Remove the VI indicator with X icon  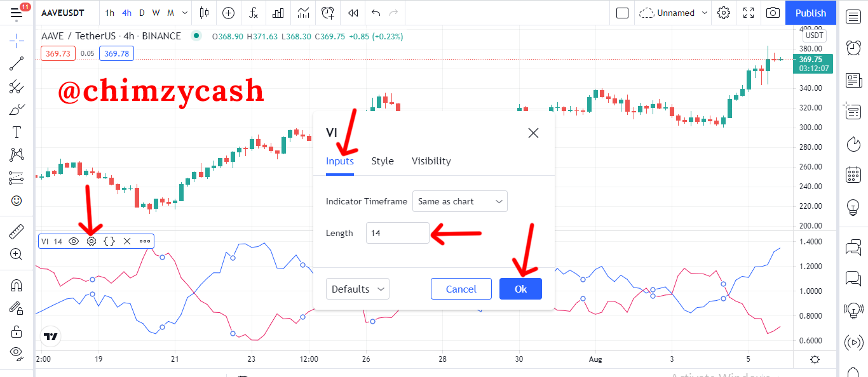click(x=127, y=241)
